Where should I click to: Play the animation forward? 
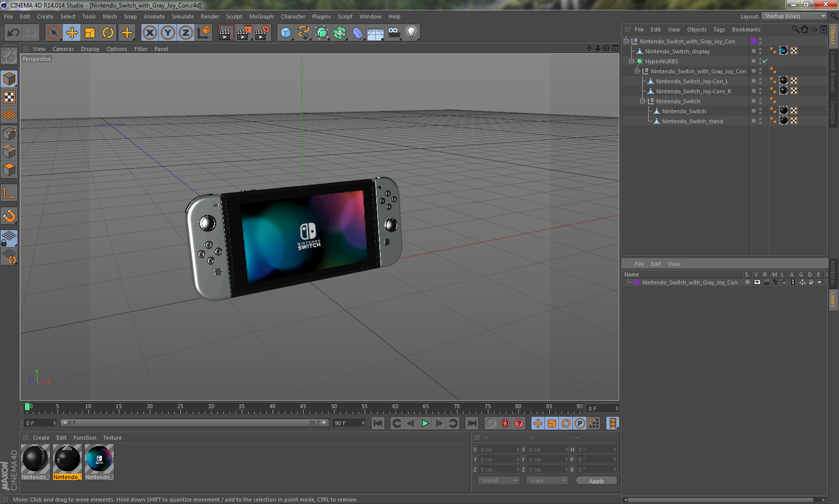pos(425,424)
